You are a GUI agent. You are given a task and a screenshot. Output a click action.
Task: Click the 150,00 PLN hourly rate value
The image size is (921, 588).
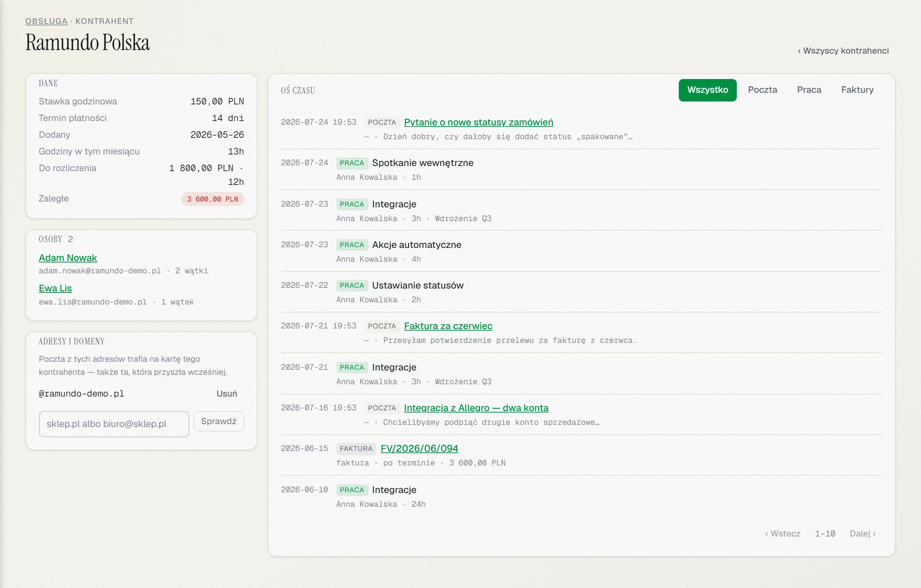point(217,101)
